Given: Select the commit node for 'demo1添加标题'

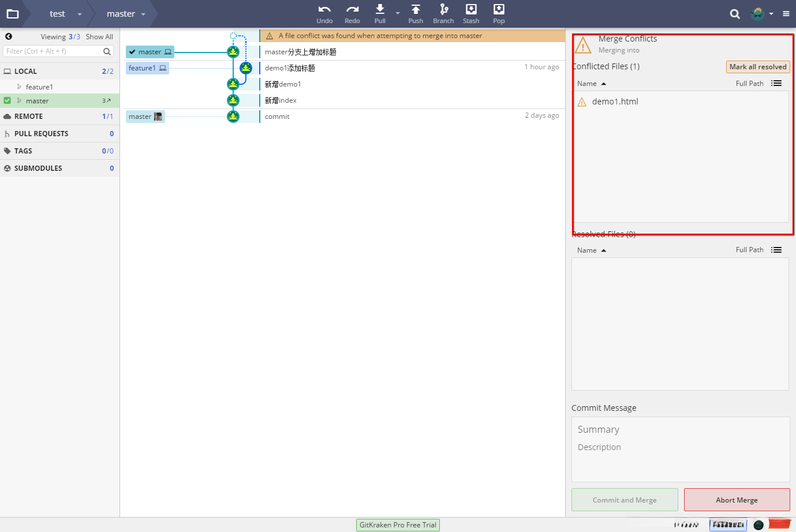Looking at the screenshot, I should tap(246, 68).
